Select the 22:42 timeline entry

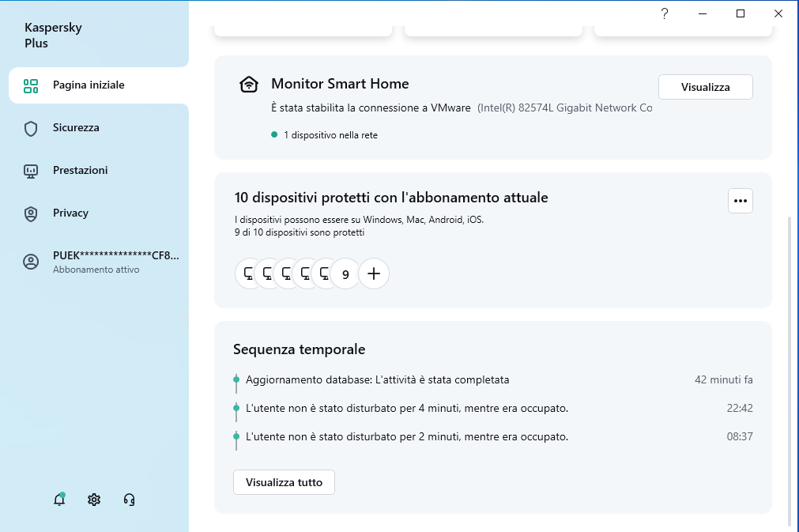pos(492,408)
